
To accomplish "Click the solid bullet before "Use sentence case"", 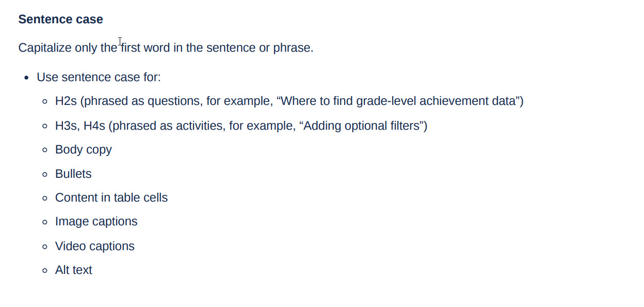I will point(26,78).
